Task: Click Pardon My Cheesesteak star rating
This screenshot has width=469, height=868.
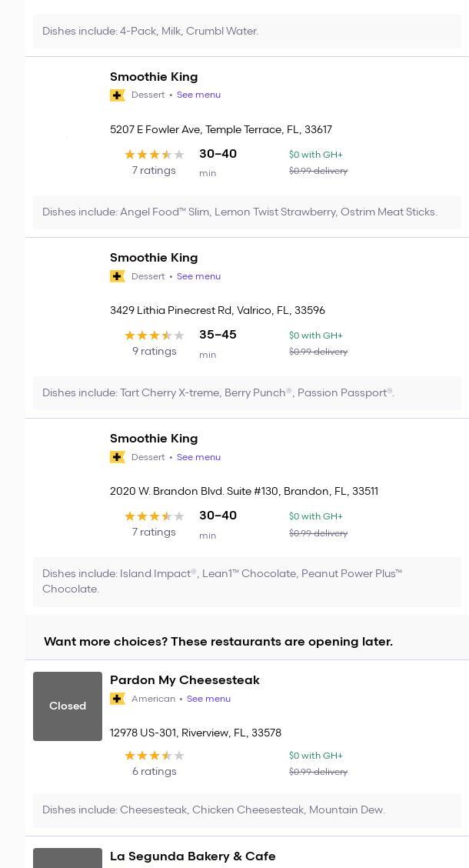Action: (x=154, y=756)
